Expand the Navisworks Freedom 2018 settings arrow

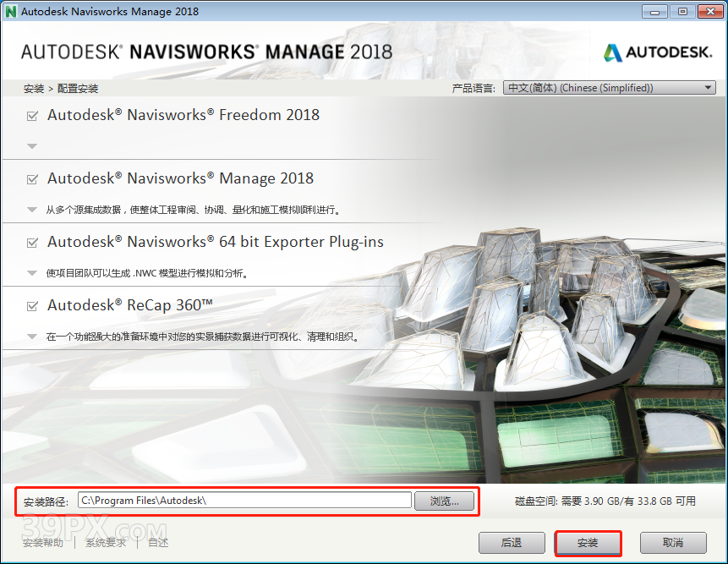click(32, 146)
